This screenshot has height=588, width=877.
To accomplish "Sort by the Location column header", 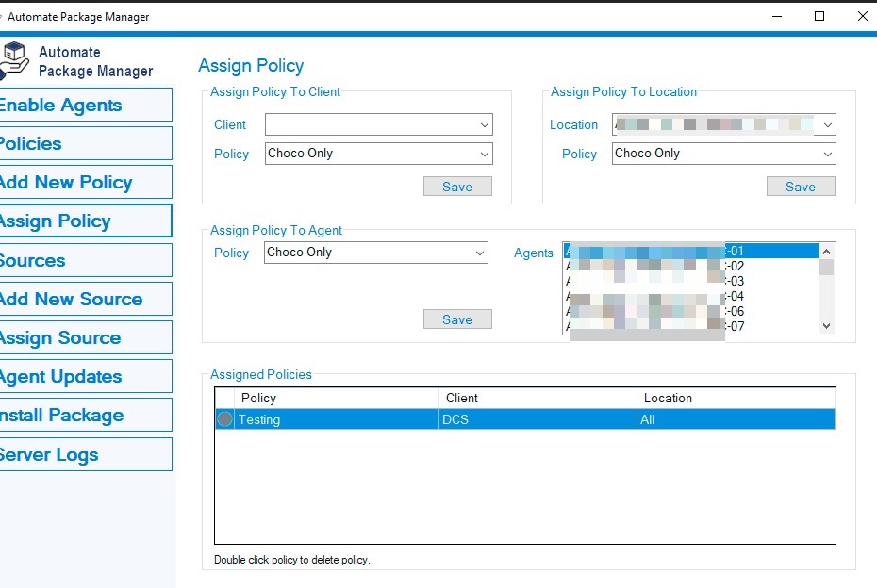I will (x=736, y=398).
